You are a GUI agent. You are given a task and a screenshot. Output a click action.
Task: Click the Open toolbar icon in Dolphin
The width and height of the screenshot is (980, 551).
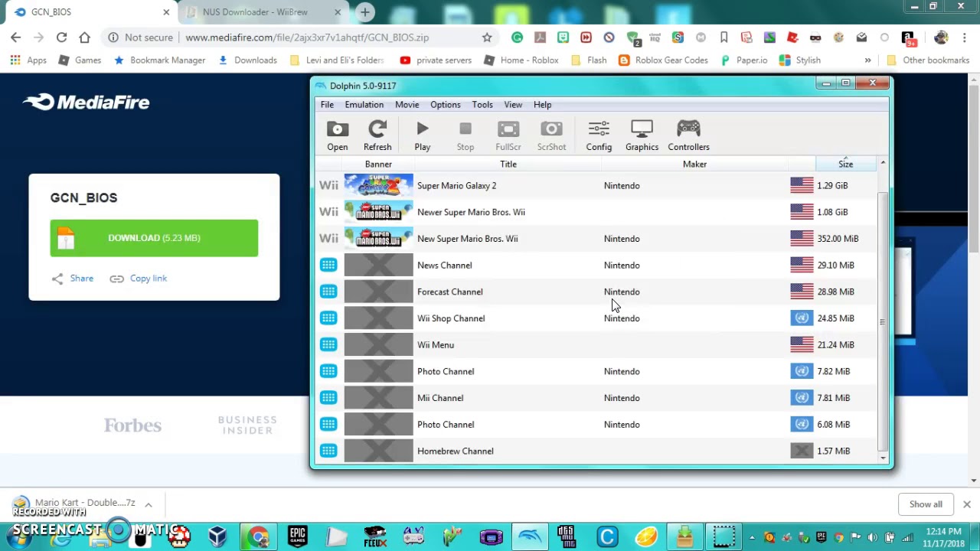click(x=337, y=135)
